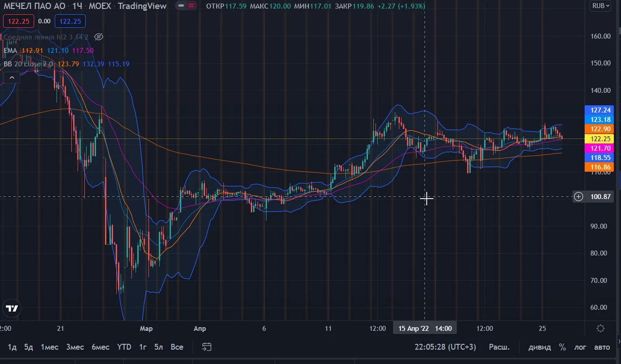This screenshot has height=364, width=621.
Task: Open timezone menu showing 22:05:28 (UTC+3)
Action: pyautogui.click(x=446, y=347)
